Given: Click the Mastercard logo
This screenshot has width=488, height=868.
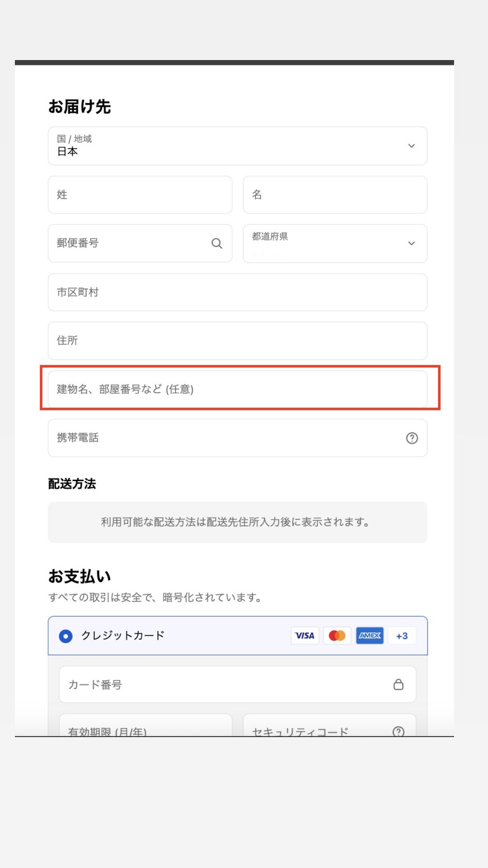Looking at the screenshot, I should pos(337,636).
